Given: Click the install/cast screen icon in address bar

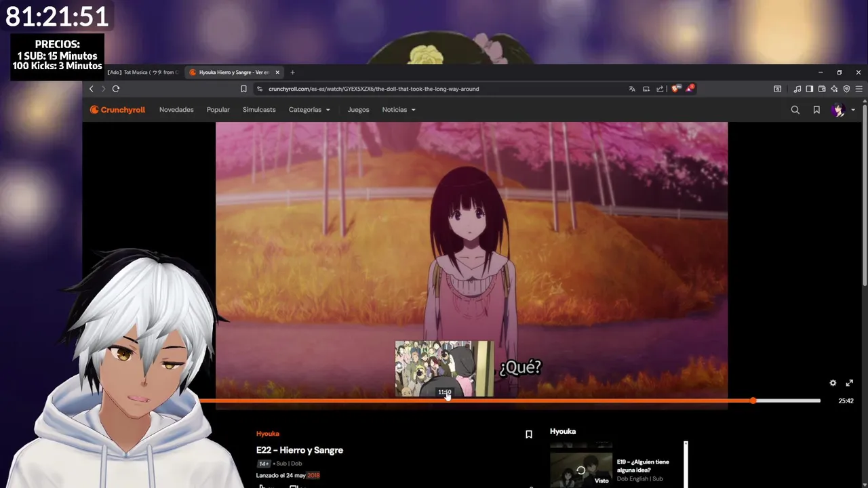Looking at the screenshot, I should click(x=646, y=89).
